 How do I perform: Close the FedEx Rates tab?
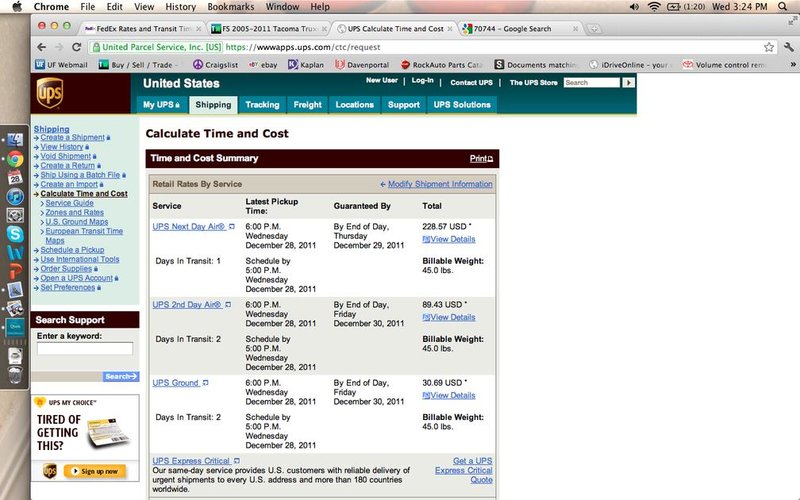click(x=198, y=29)
